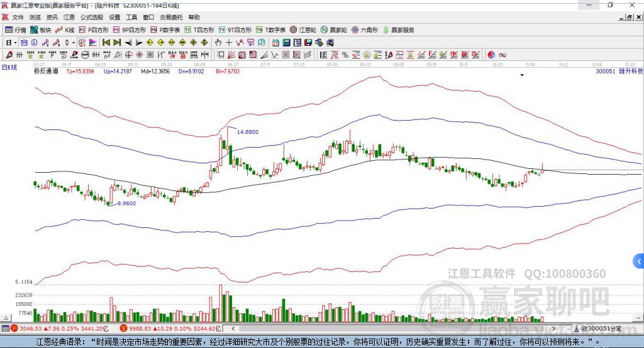Open the 交易委托 menu
The image size is (644, 348).
(x=171, y=17)
